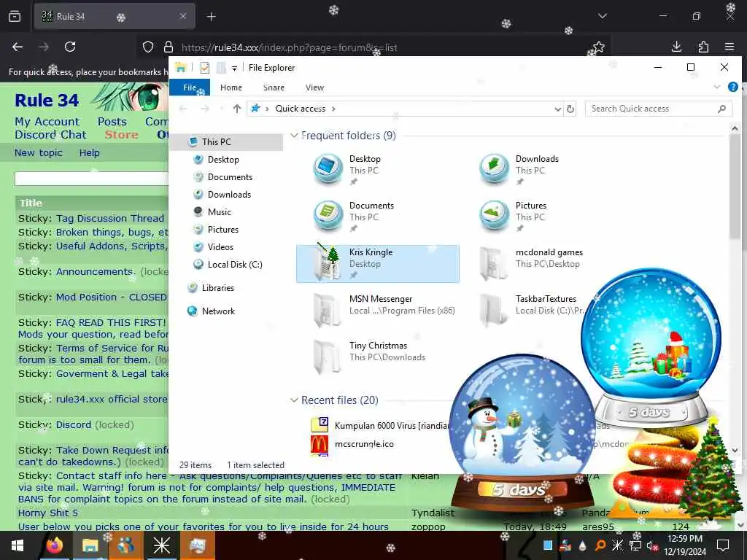Switch to the Home ribbon tab

pyautogui.click(x=231, y=87)
